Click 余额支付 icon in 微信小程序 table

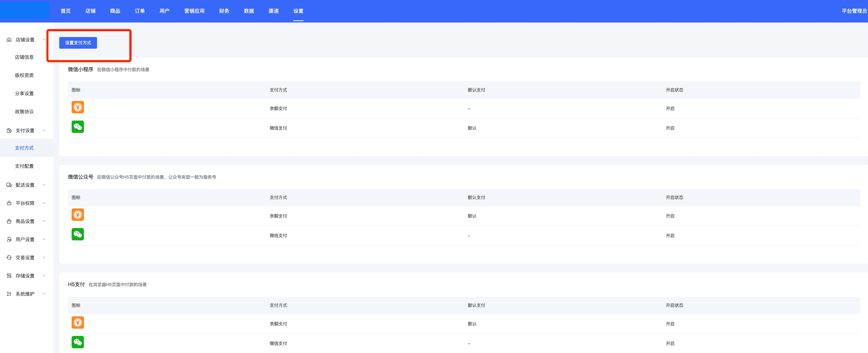[x=78, y=107]
